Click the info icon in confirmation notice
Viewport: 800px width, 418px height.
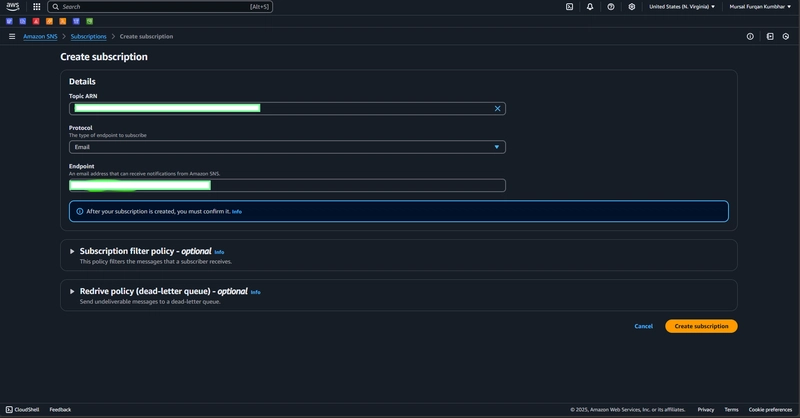[x=80, y=211]
